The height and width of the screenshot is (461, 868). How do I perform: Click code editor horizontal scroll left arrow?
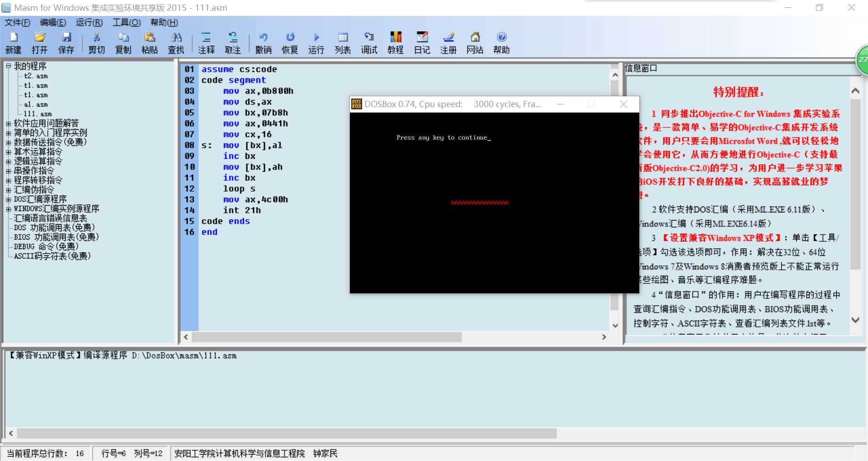[186, 337]
